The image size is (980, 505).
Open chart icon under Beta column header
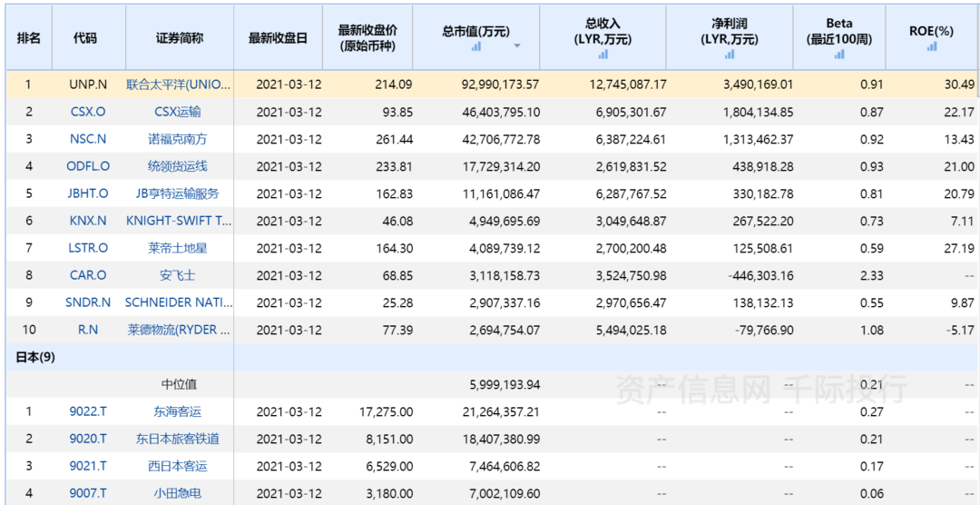click(838, 54)
